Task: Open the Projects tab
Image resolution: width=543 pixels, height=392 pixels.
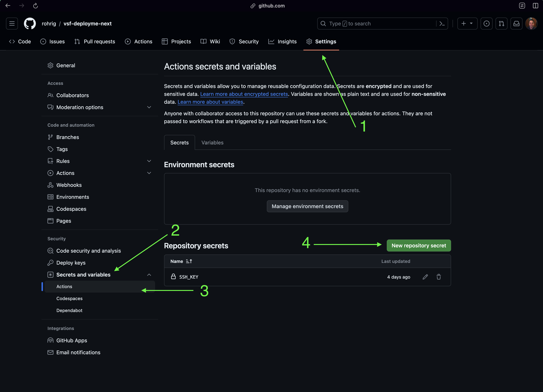Action: coord(176,41)
